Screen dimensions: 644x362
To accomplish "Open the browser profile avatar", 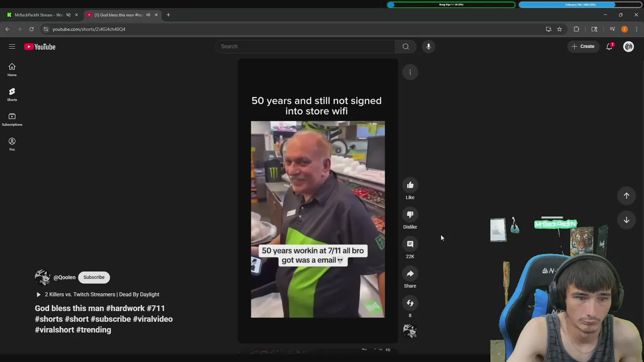I will [x=624, y=29].
